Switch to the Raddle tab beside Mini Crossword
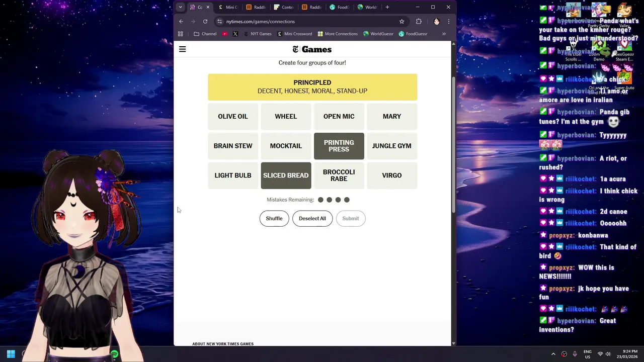The image size is (644, 362). click(x=256, y=7)
